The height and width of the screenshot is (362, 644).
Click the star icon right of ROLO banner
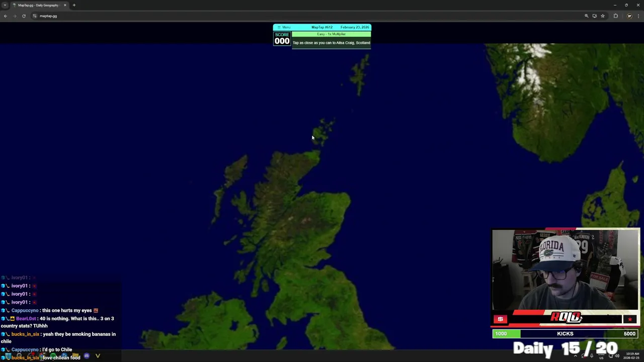tap(629, 319)
